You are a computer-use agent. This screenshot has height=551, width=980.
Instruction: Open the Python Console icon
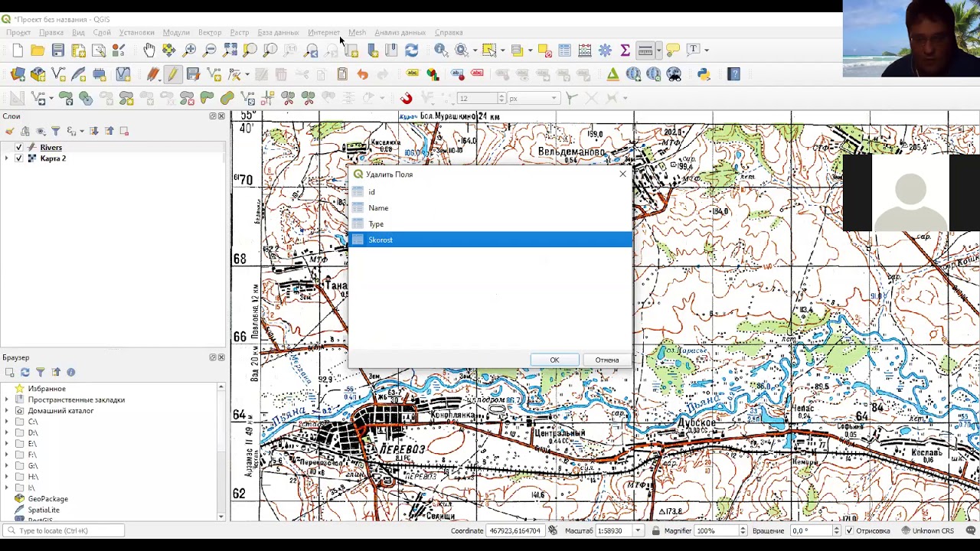(x=704, y=74)
